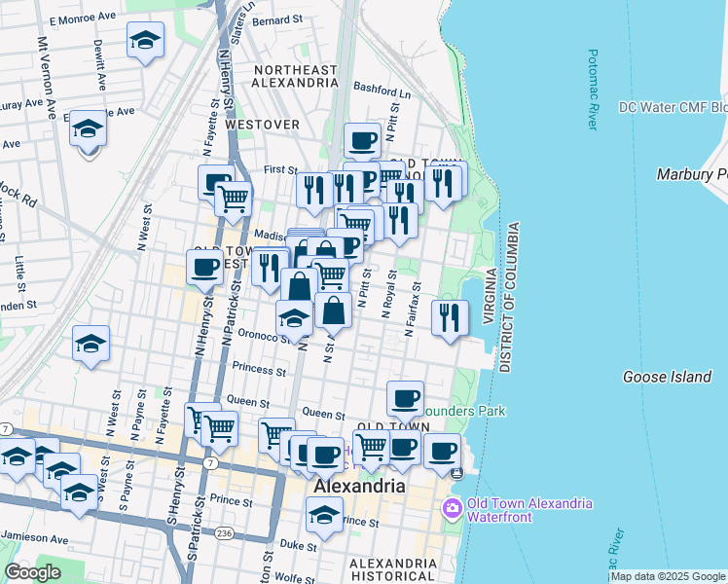Click the Bernard St label
The image size is (728, 584).
click(x=277, y=20)
